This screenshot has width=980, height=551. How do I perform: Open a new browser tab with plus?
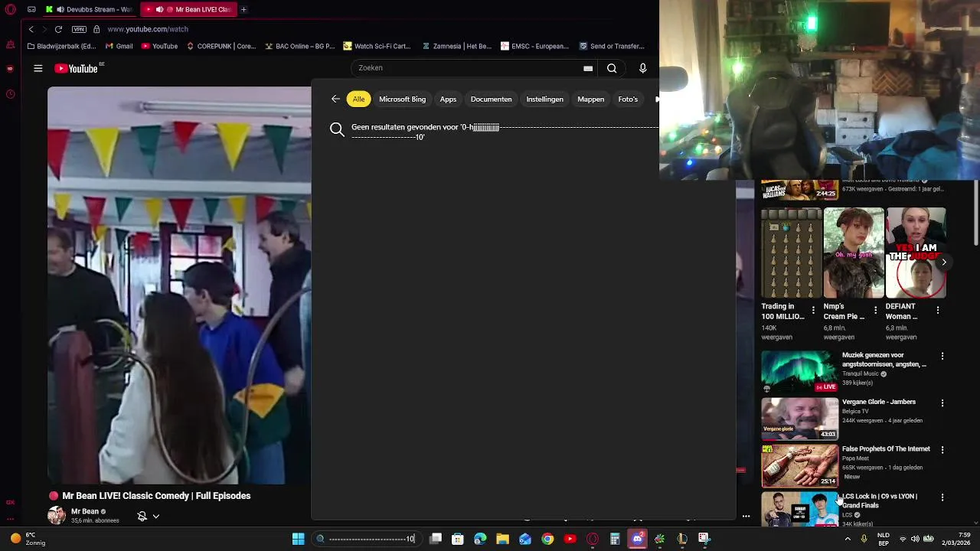click(x=243, y=9)
